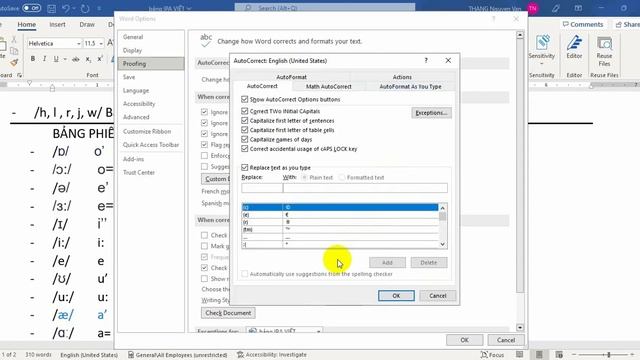Toggle Correct TWo INitial CApitals checkbox
Viewport: 640px width, 360px height.
(x=244, y=111)
